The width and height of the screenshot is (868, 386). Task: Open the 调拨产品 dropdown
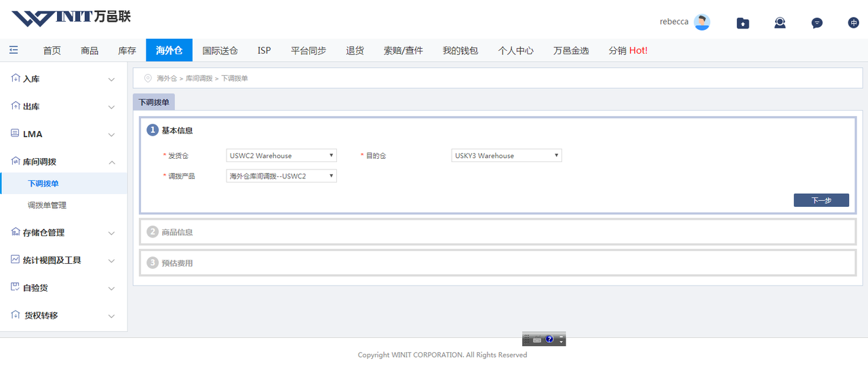pos(281,176)
